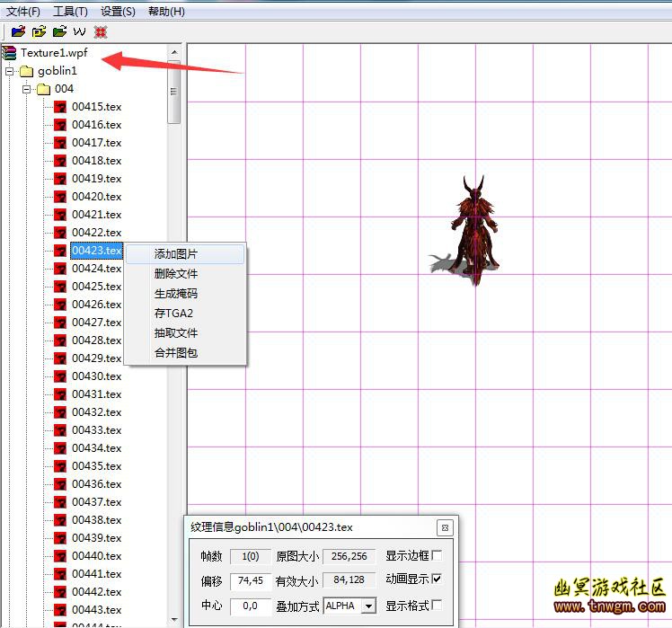Click the red icon beside 00419.tex
The image size is (672, 628).
pos(60,179)
